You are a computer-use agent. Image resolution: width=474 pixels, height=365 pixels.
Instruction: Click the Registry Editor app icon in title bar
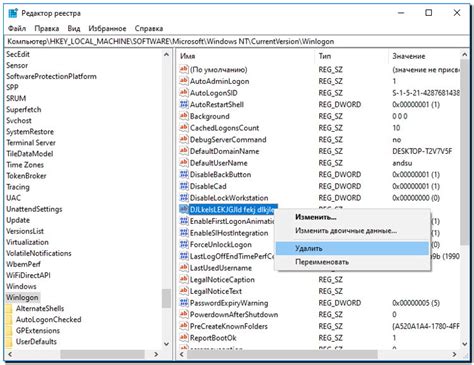pos(13,13)
